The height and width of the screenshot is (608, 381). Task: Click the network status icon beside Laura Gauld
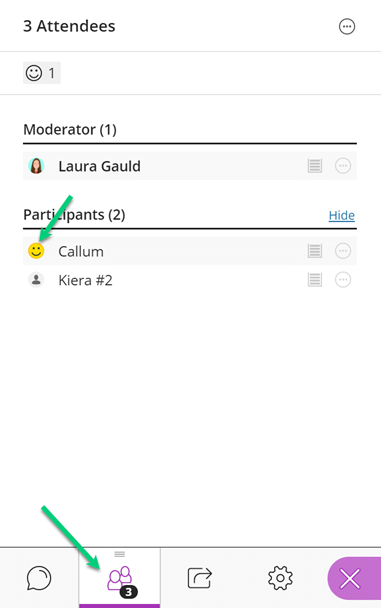[x=315, y=166]
